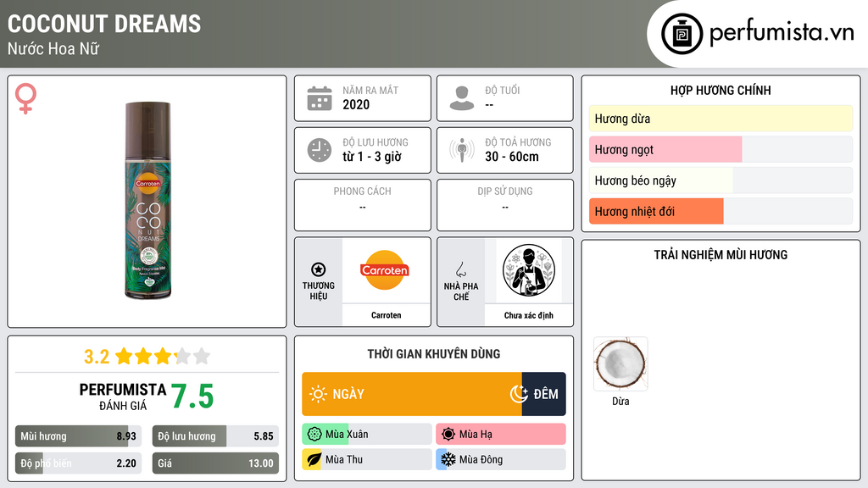Screen dimensions: 868x488
Task: Click the Mùa Hạ season bar
Action: 501,435
